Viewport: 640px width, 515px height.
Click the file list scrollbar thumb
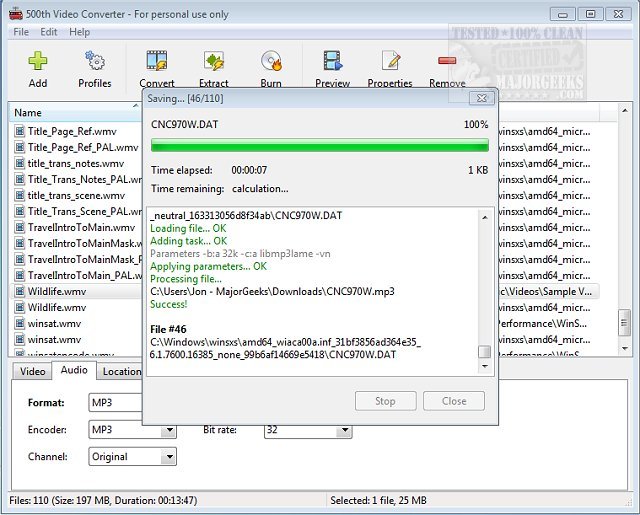624,323
